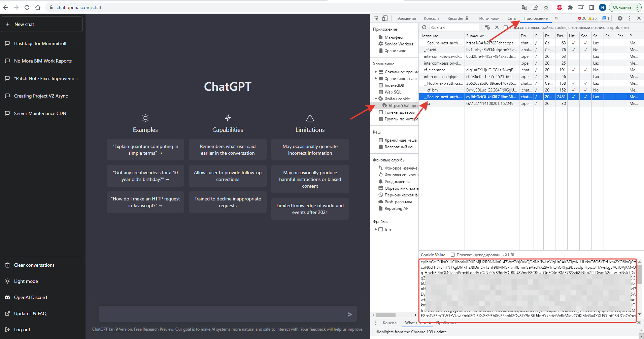Viewport: 644px width, 339px height.
Task: Expand the Session storage tree node
Action: tap(376, 78)
